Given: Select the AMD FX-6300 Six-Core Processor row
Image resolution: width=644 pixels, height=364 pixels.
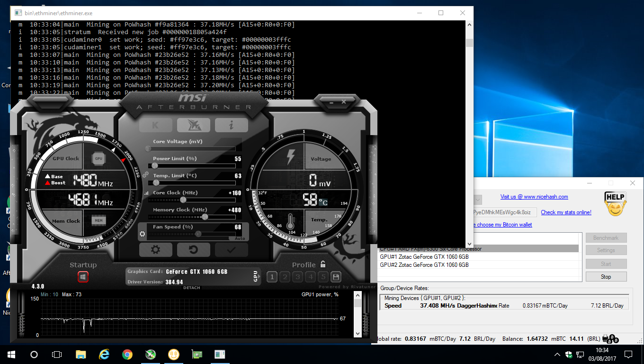Looking at the screenshot, I should (x=478, y=249).
